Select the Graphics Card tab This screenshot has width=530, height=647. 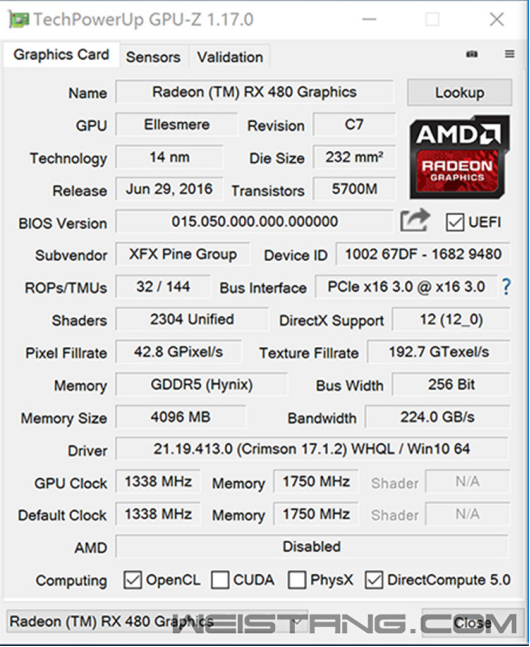[x=62, y=54]
